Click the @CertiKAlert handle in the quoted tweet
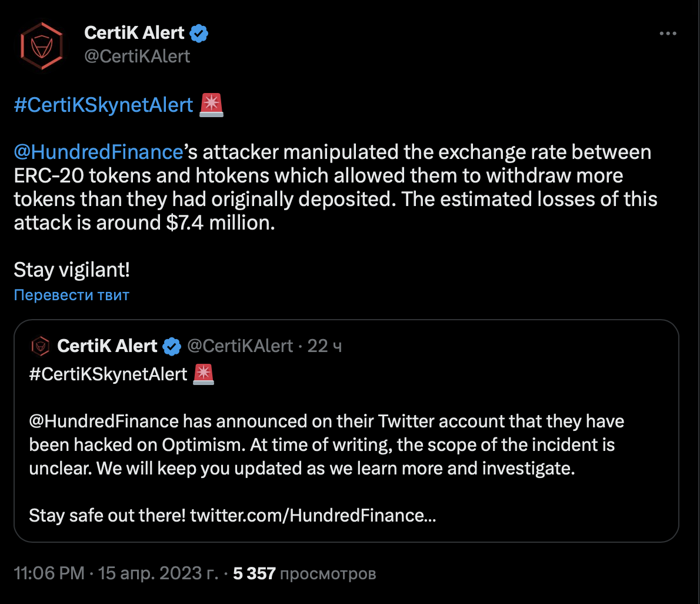This screenshot has height=604, width=700. point(240,346)
